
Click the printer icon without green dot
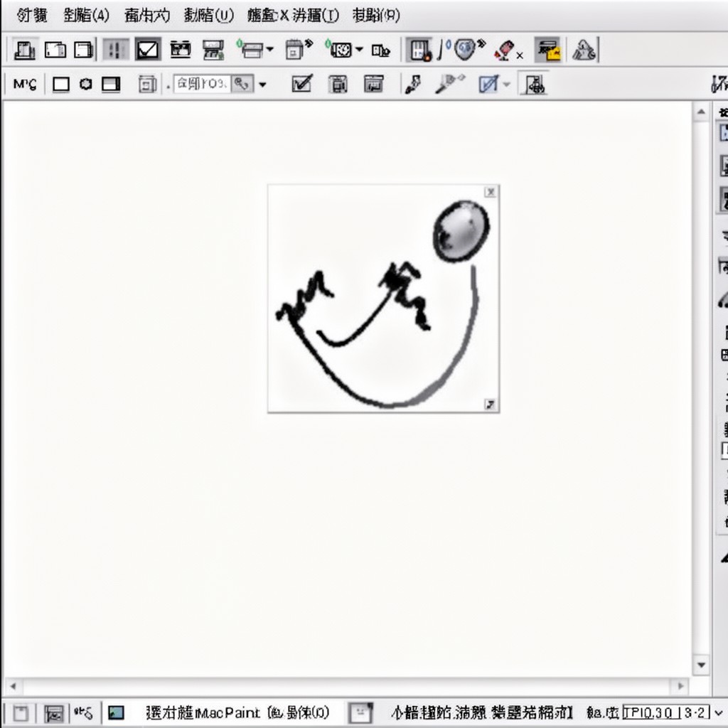pyautogui.click(x=213, y=50)
